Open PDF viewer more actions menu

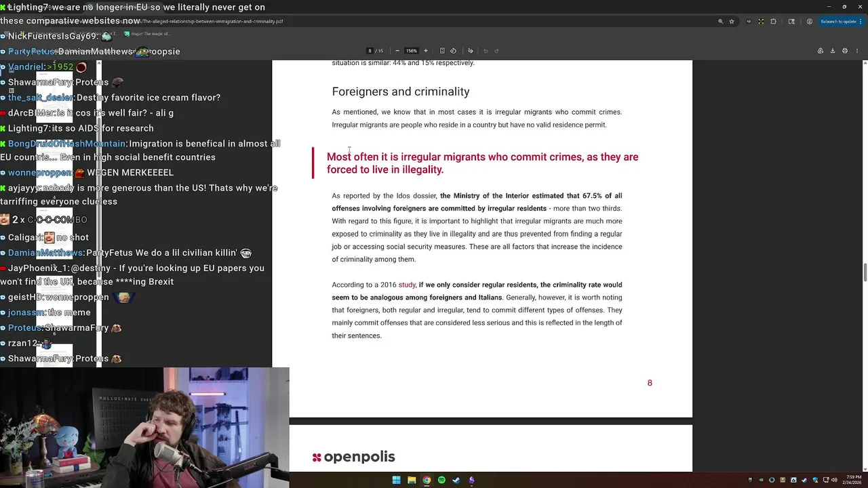tap(857, 51)
